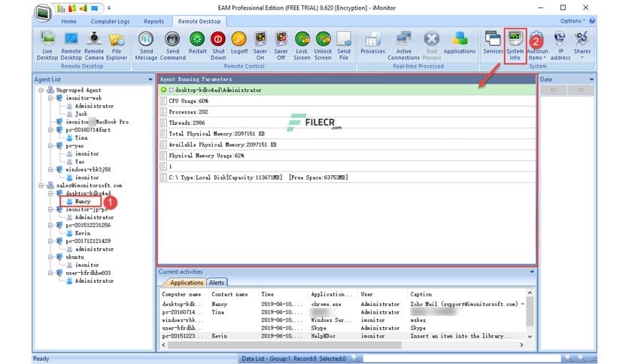Select the Applications activities tab
This screenshot has height=364, width=629.
click(186, 283)
